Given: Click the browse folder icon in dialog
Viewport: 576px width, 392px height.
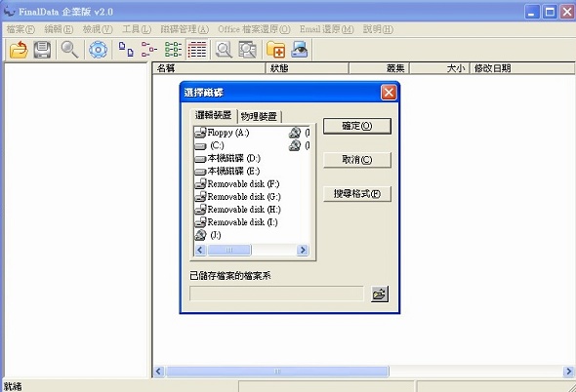Looking at the screenshot, I should [380, 294].
